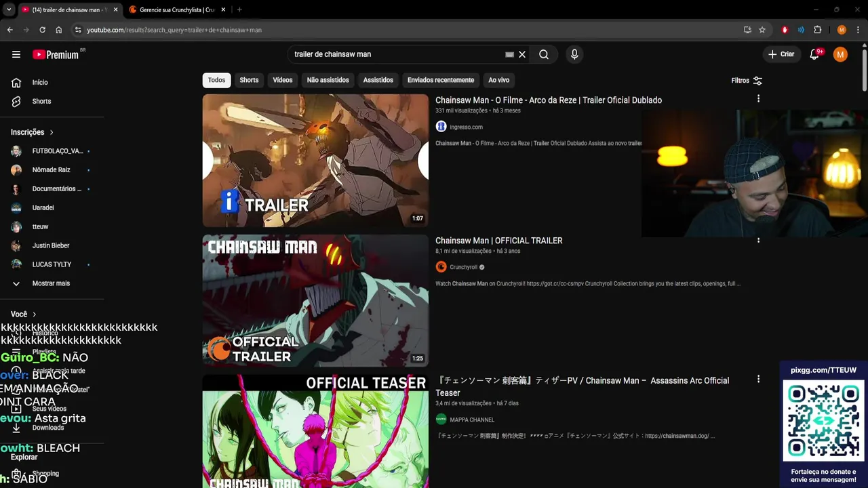Expand the Inscrições section chevron
This screenshot has height=488, width=868.
(52, 132)
